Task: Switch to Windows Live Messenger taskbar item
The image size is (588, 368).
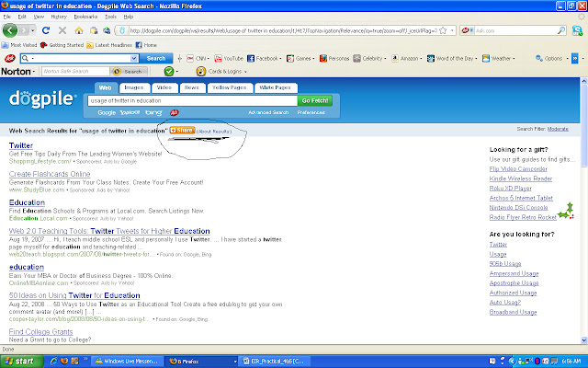Action: click(128, 362)
